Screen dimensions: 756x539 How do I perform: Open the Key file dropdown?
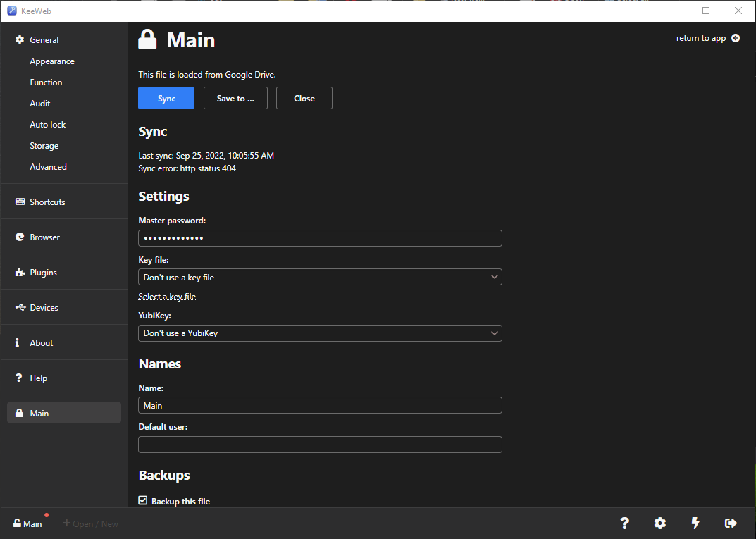pyautogui.click(x=320, y=277)
